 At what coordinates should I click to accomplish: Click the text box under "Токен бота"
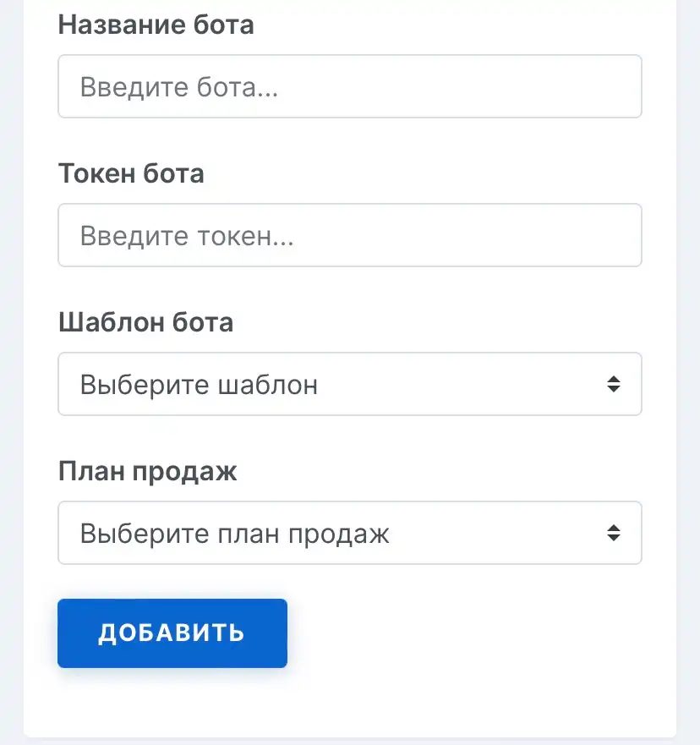point(350,235)
